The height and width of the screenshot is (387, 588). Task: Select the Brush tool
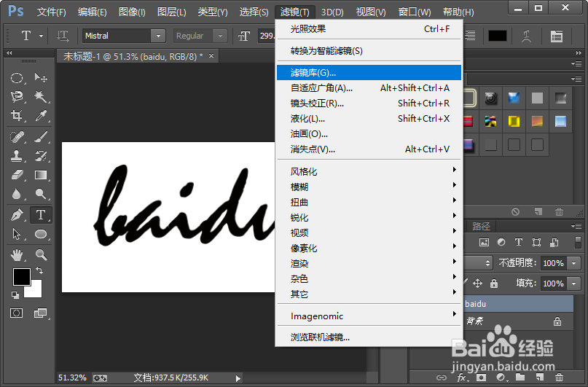click(41, 137)
